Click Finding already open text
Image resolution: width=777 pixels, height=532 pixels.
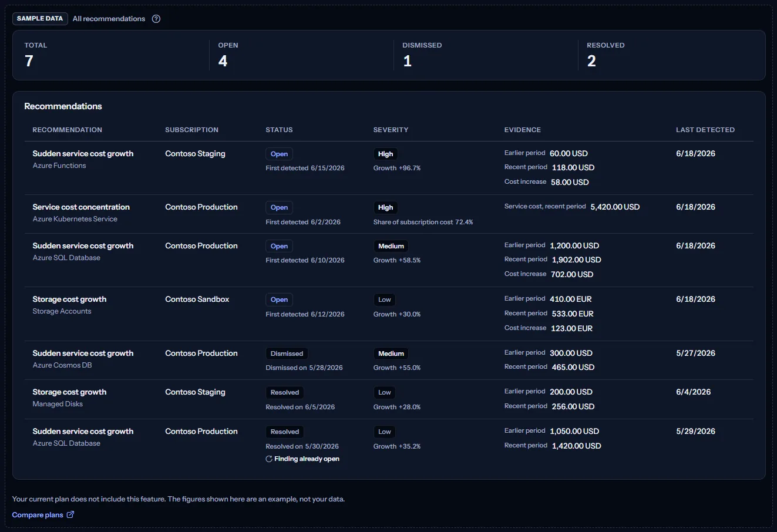click(x=307, y=459)
